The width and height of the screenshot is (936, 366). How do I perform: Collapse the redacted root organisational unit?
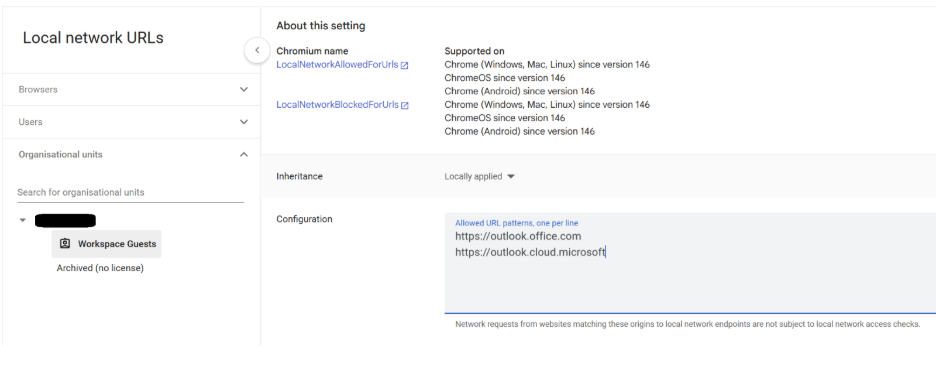coord(23,220)
